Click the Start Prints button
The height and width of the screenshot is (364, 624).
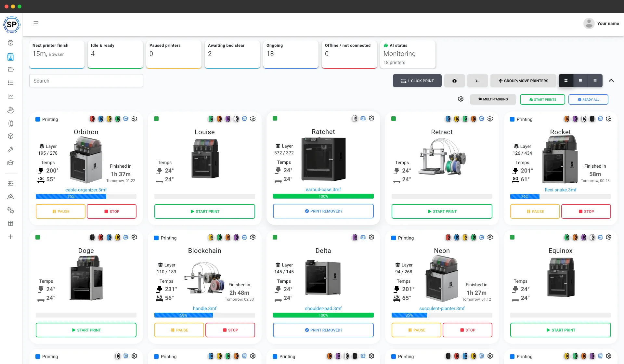pyautogui.click(x=542, y=99)
